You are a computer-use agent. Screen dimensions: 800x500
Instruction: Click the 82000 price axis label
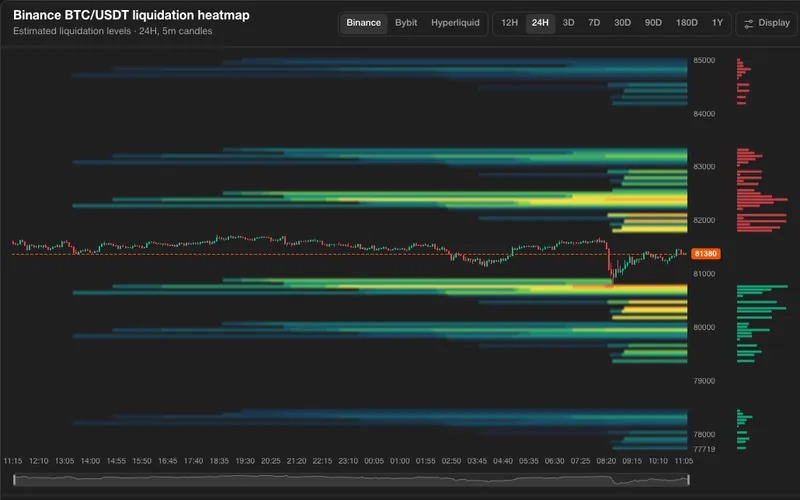[704, 220]
